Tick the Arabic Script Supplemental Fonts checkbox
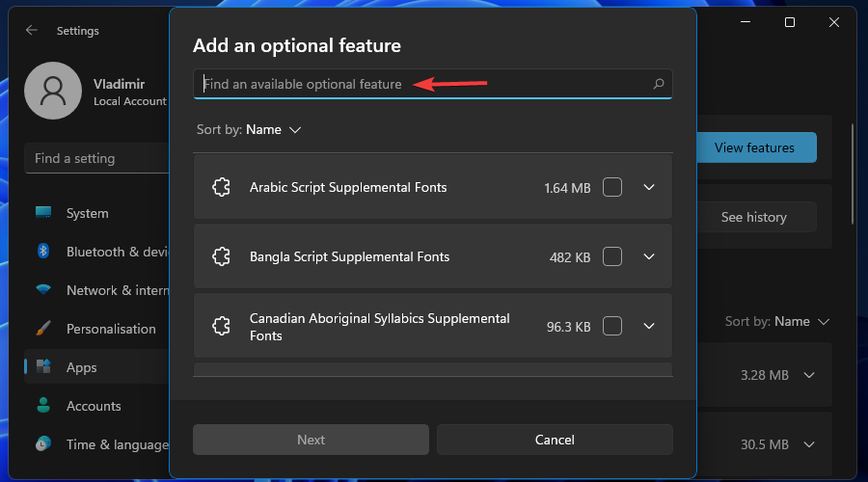The height and width of the screenshot is (482, 868). [x=612, y=188]
